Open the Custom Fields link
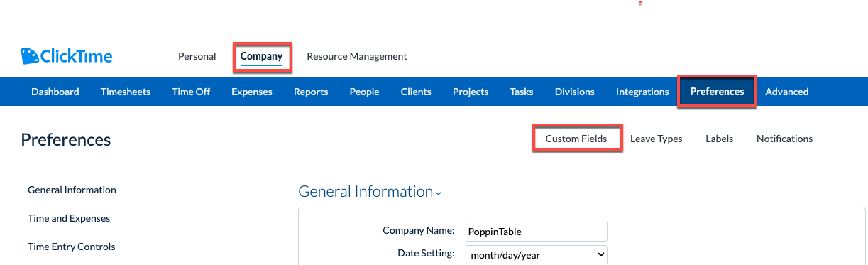The width and height of the screenshot is (868, 265). tap(576, 139)
